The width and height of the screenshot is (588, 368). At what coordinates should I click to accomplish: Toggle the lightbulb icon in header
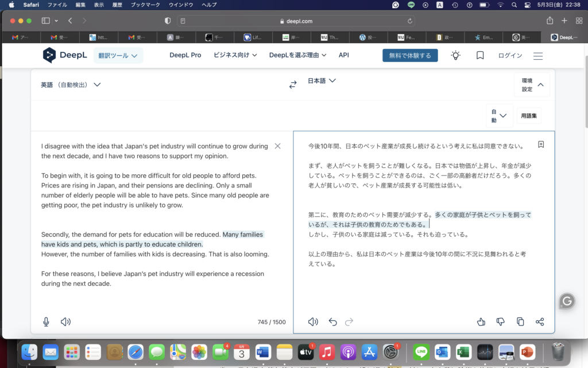click(x=455, y=56)
